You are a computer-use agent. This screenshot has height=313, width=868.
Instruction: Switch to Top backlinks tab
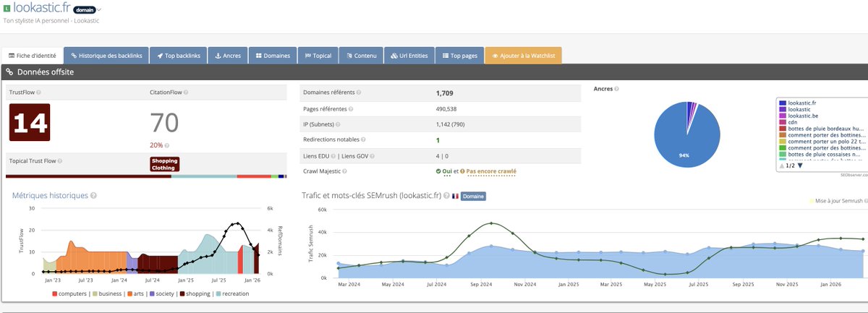[179, 55]
